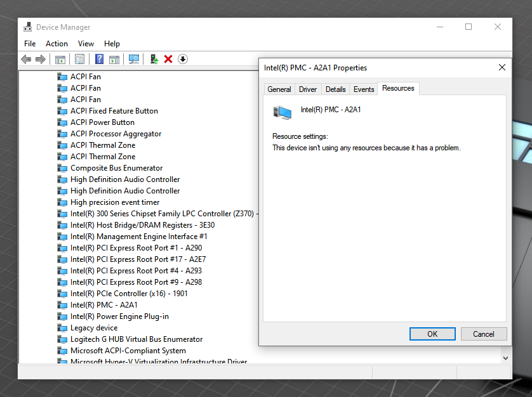Screen dimensions: 532x397
Task: Select Intel(R) PCI Express Root Port #4 - A293
Action: click(x=136, y=271)
